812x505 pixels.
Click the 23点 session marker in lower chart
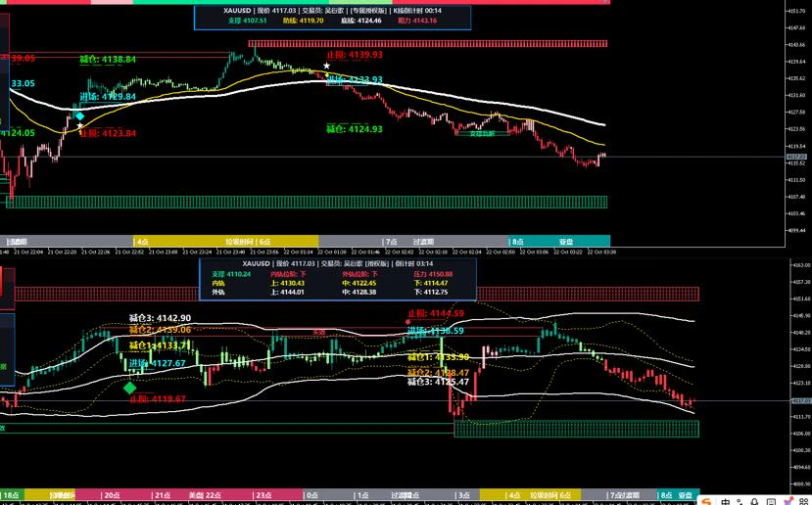(262, 495)
